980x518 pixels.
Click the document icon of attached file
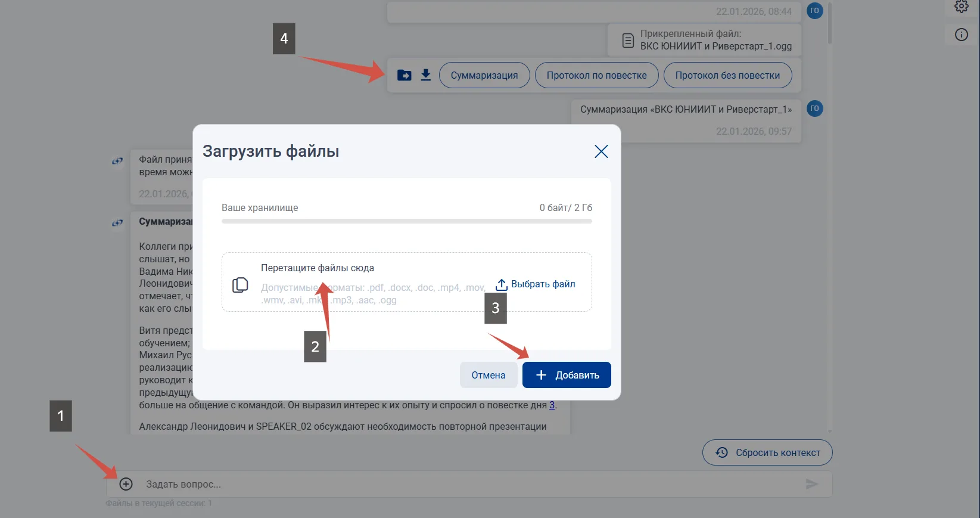pyautogui.click(x=628, y=41)
